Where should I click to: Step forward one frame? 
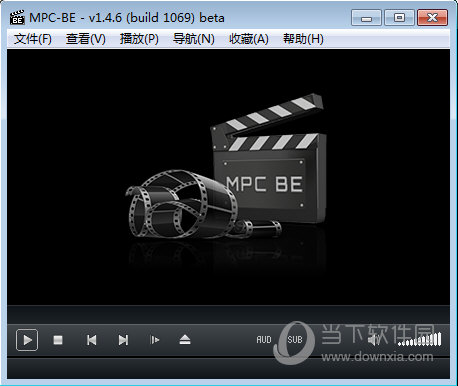[154, 340]
